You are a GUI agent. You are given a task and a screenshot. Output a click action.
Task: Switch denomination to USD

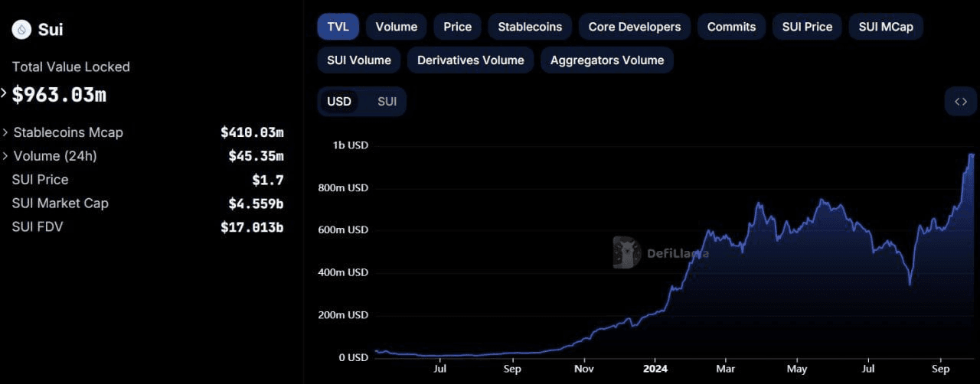tap(339, 101)
